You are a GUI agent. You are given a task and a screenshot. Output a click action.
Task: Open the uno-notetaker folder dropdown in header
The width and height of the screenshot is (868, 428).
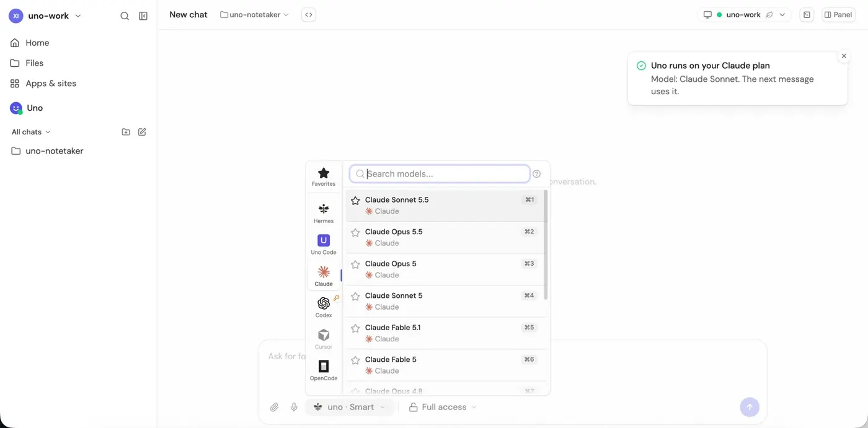[x=254, y=15]
